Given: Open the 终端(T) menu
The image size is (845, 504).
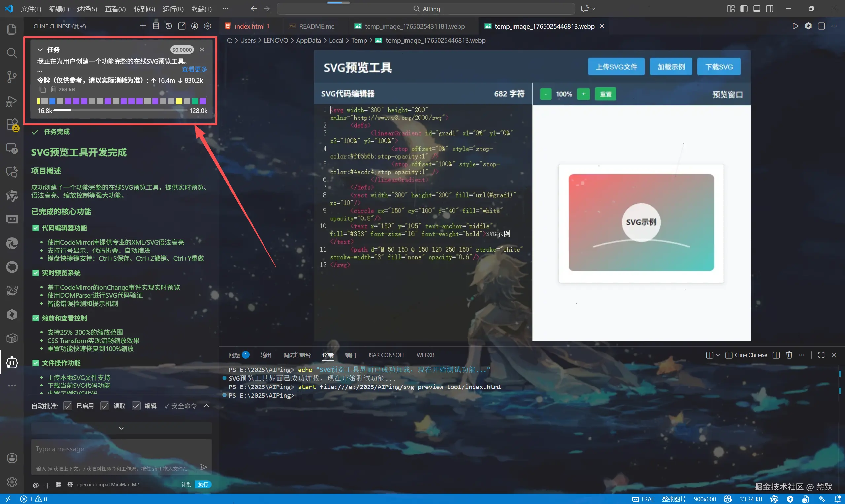Looking at the screenshot, I should coord(201,9).
